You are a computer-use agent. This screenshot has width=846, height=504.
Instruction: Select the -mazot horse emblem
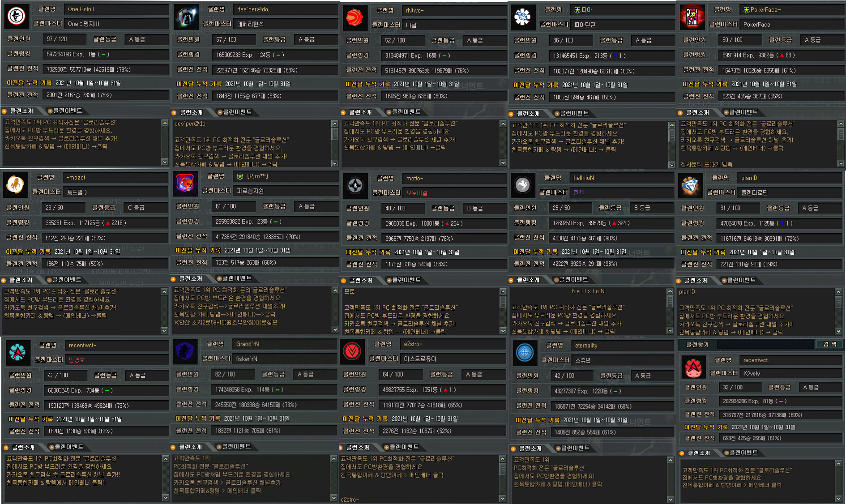click(15, 184)
